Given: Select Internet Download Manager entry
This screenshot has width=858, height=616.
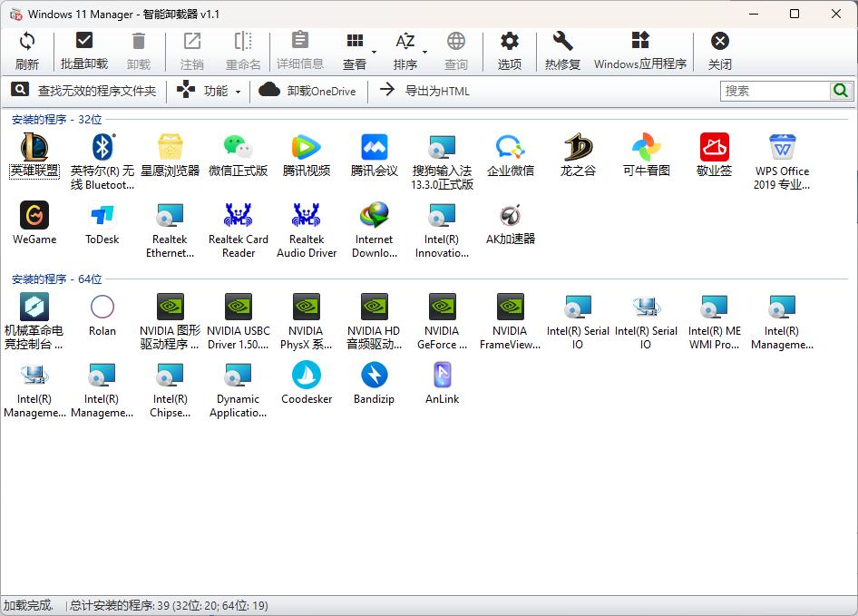Looking at the screenshot, I should click(x=375, y=230).
